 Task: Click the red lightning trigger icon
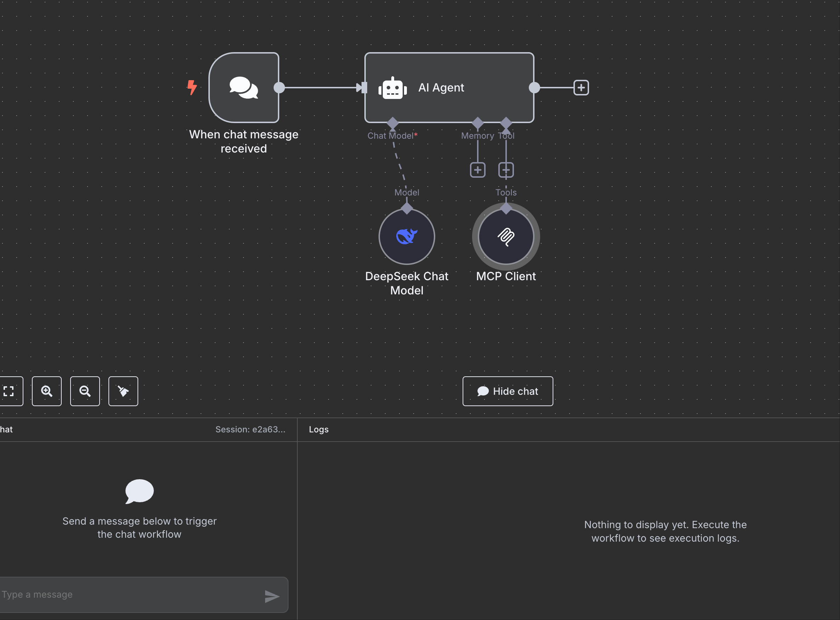point(192,88)
